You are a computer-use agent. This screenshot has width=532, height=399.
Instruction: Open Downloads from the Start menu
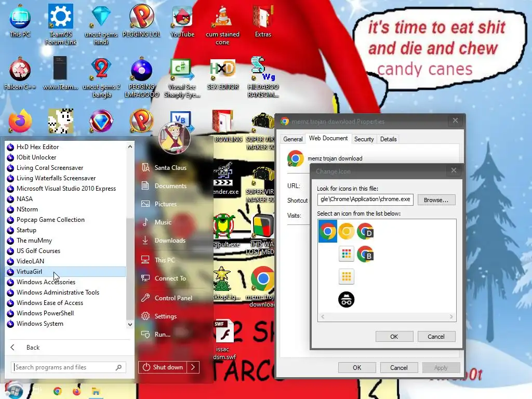(170, 240)
